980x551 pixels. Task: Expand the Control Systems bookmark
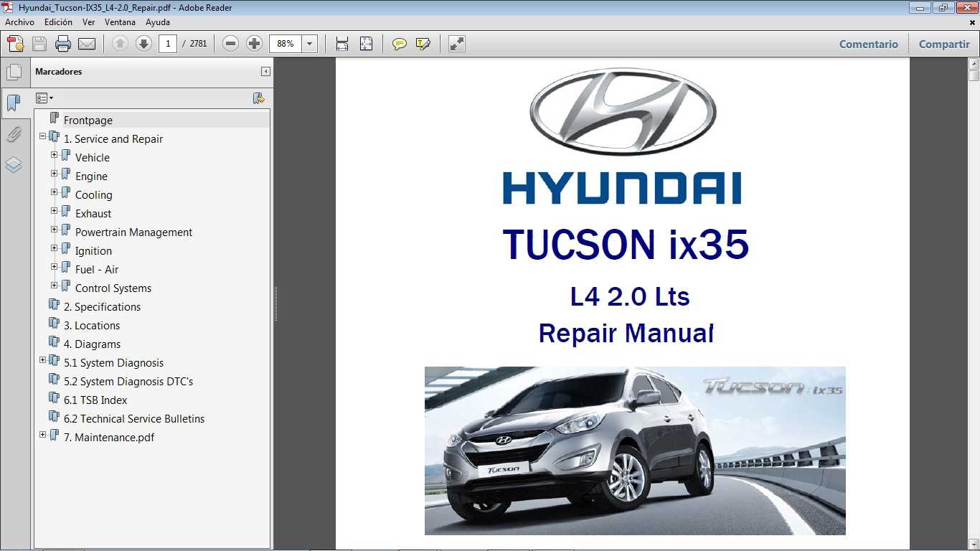54,285
